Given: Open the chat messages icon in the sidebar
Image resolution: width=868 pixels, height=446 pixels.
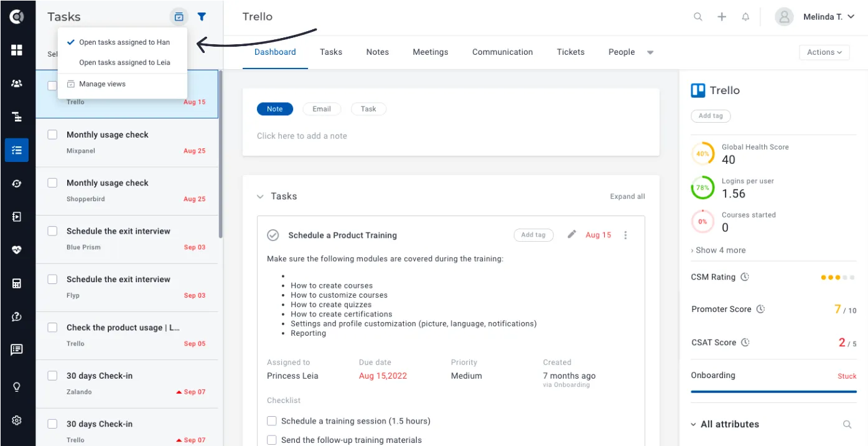Looking at the screenshot, I should [x=17, y=350].
